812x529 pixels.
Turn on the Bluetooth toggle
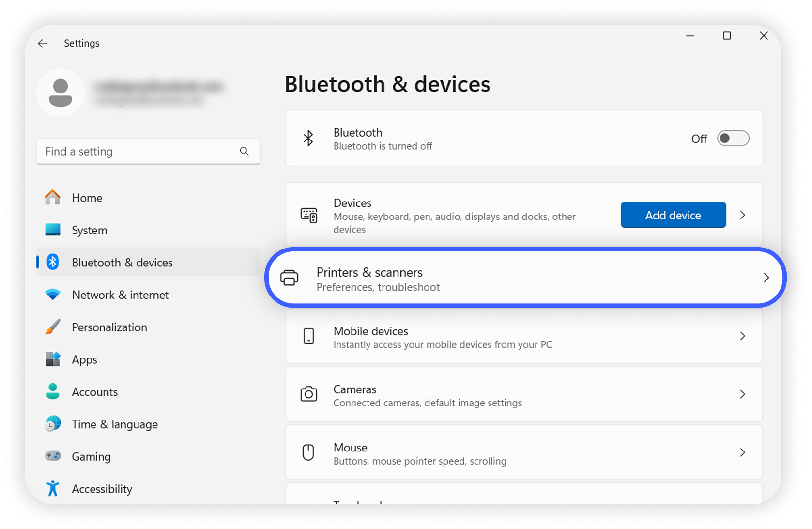point(733,138)
